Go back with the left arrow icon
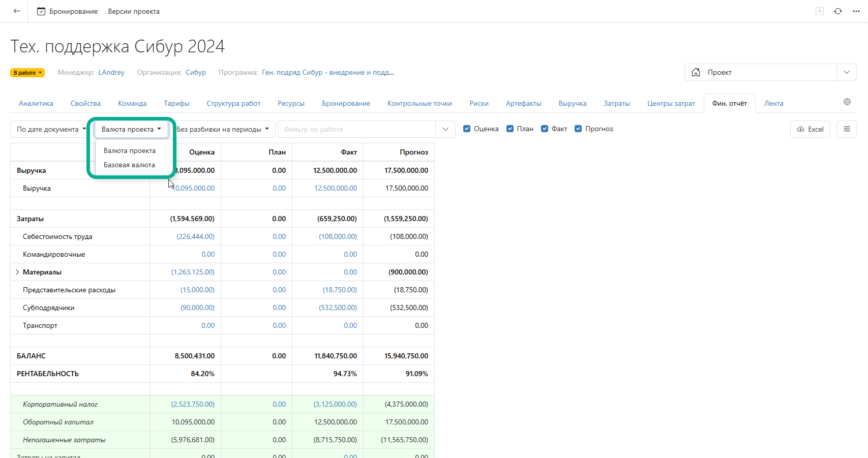Screen dimensions: 868x458 click(x=17, y=11)
